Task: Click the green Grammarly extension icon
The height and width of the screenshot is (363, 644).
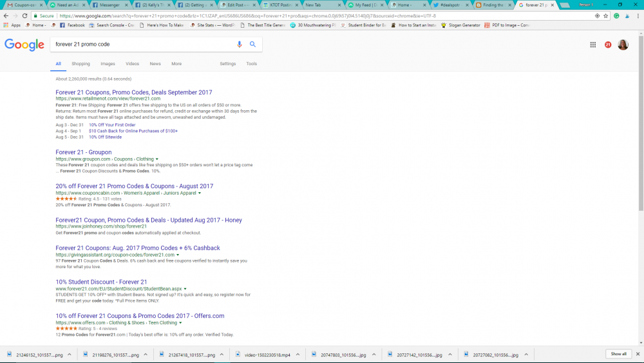Action: 616,15
